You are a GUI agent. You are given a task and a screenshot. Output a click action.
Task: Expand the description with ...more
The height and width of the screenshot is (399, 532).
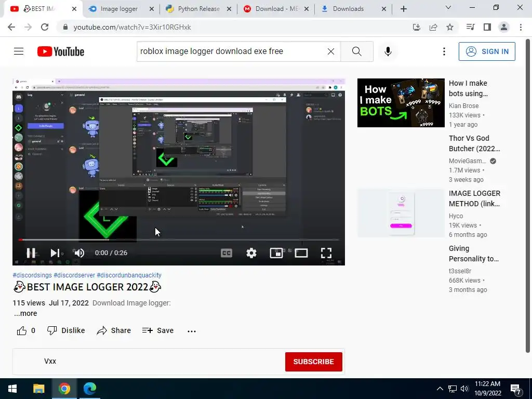coord(26,313)
